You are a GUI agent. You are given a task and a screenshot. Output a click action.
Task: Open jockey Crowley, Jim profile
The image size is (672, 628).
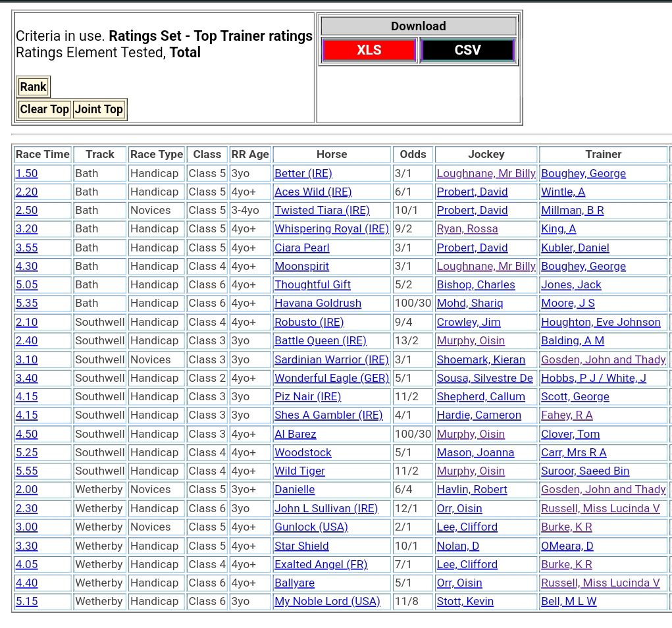[468, 323]
